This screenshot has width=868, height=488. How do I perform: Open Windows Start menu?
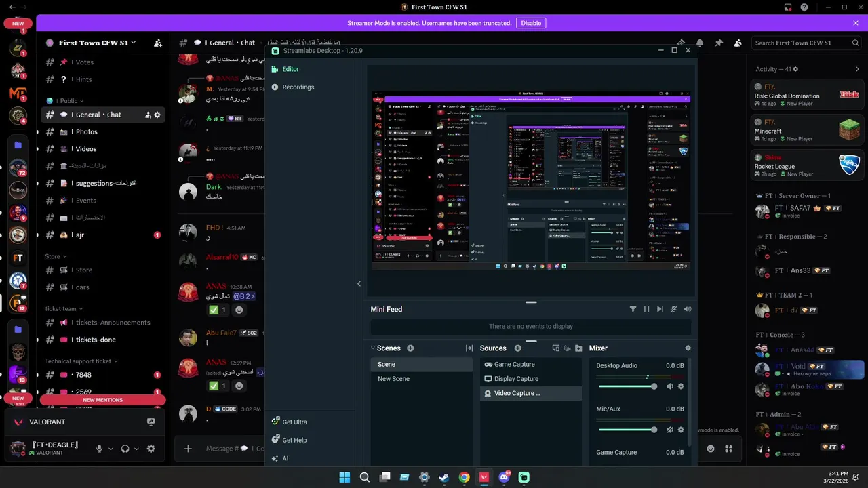click(344, 477)
